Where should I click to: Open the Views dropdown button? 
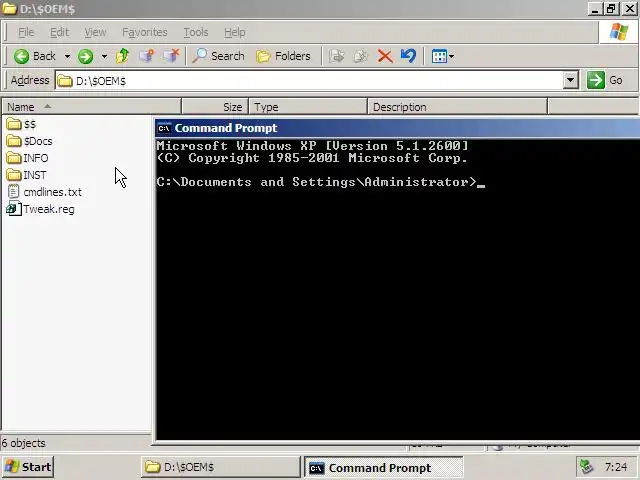443,56
